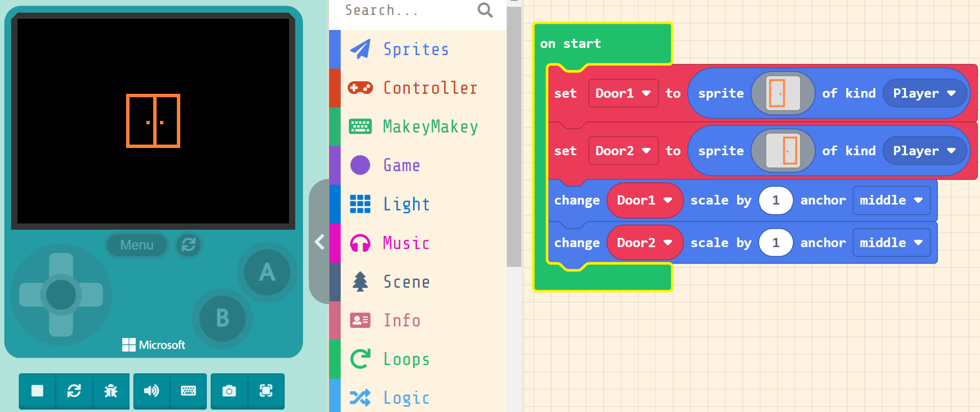Stop the simulator
Viewport: 980px width, 412px height.
point(37,391)
